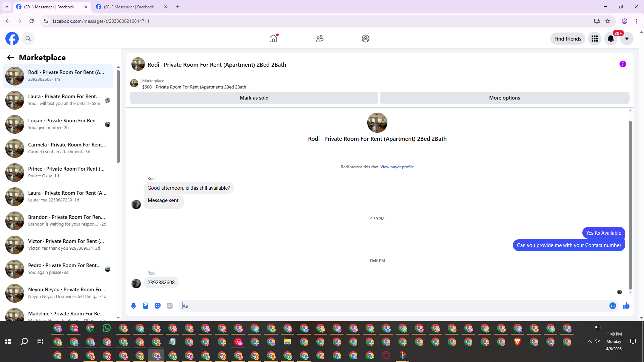
Task: Open the Facebook home logo
Action: [x=12, y=39]
